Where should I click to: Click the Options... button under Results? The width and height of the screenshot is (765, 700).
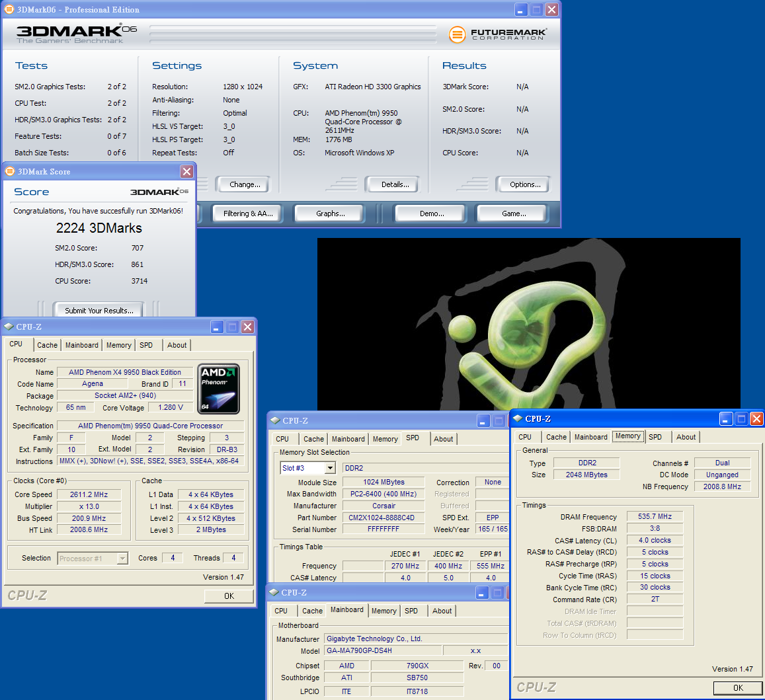pyautogui.click(x=525, y=185)
